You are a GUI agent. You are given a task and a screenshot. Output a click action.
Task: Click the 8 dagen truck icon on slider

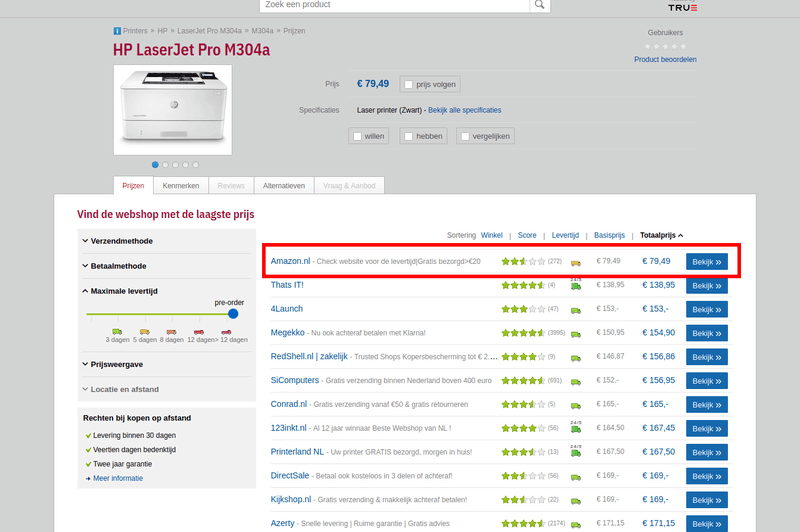pos(171,332)
